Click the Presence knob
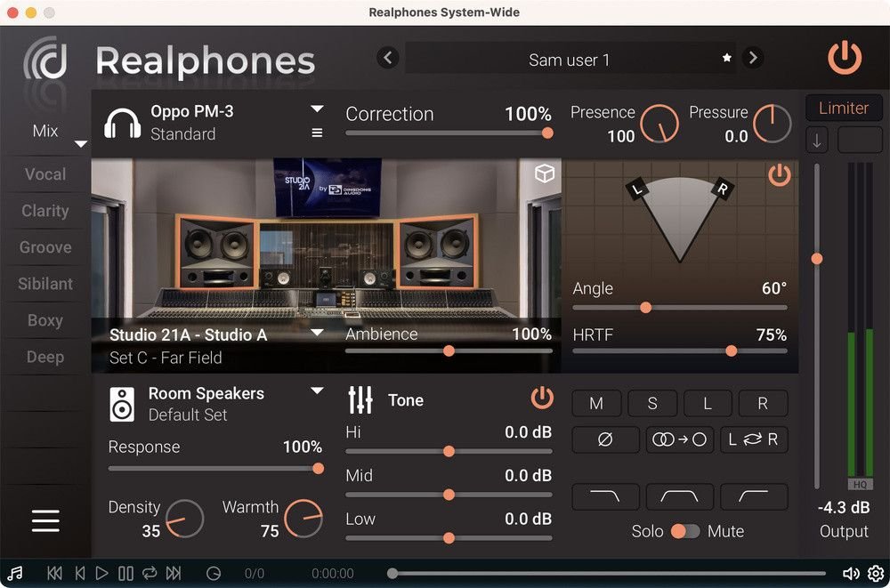The height and width of the screenshot is (588, 890). (659, 124)
